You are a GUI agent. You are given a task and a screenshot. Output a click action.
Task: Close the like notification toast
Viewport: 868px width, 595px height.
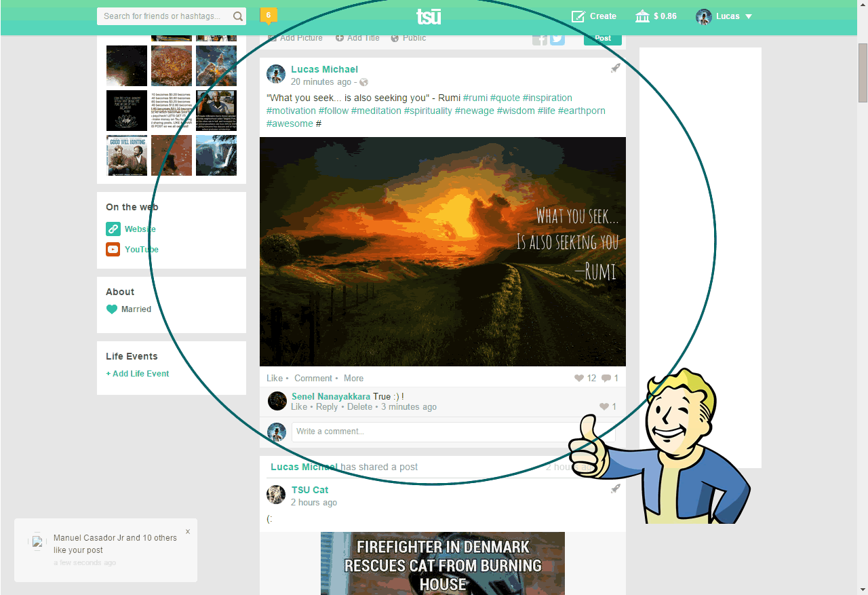click(x=188, y=532)
